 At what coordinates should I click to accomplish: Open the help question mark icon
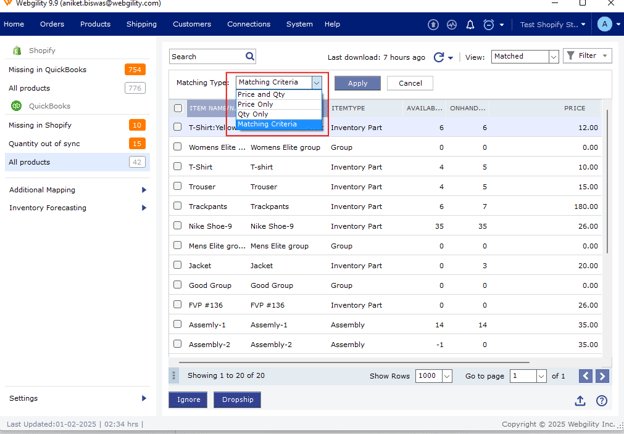click(x=602, y=401)
